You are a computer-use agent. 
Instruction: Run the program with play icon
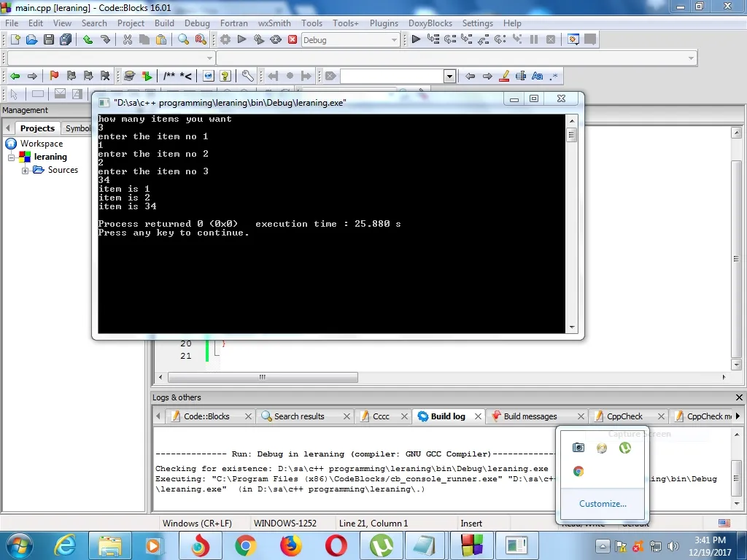[x=241, y=39]
